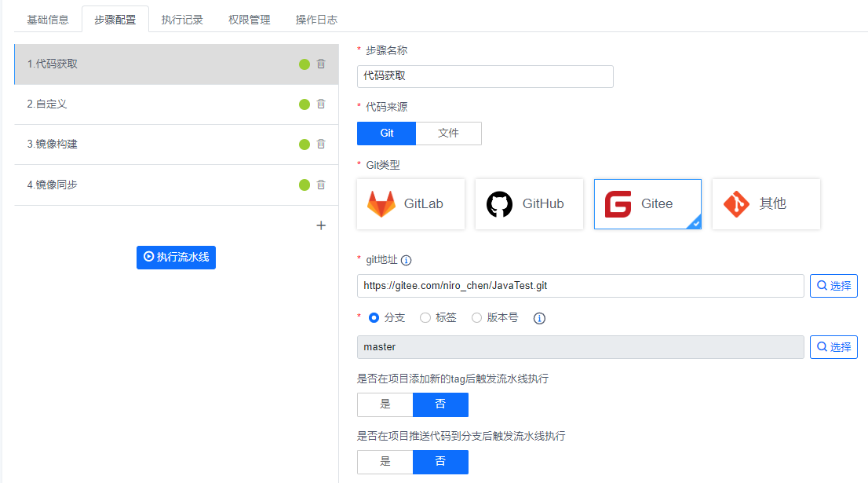Switch to the 操作日志 tab

click(316, 20)
